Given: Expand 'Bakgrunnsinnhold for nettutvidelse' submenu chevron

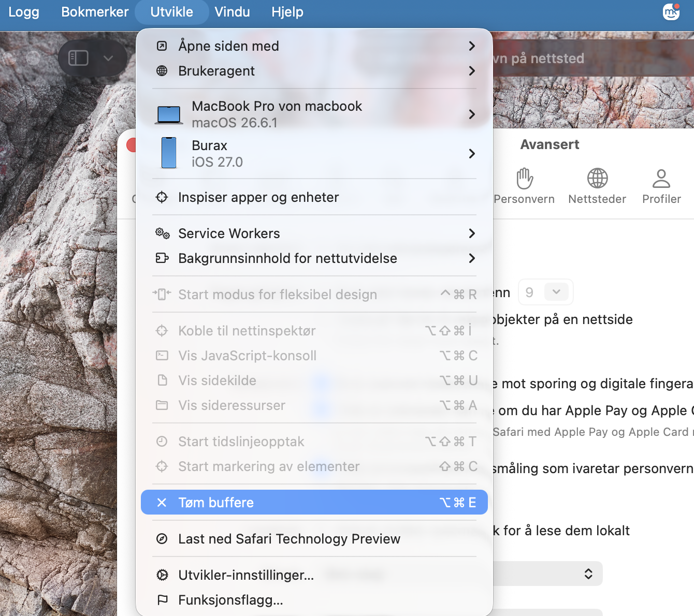Looking at the screenshot, I should [471, 258].
